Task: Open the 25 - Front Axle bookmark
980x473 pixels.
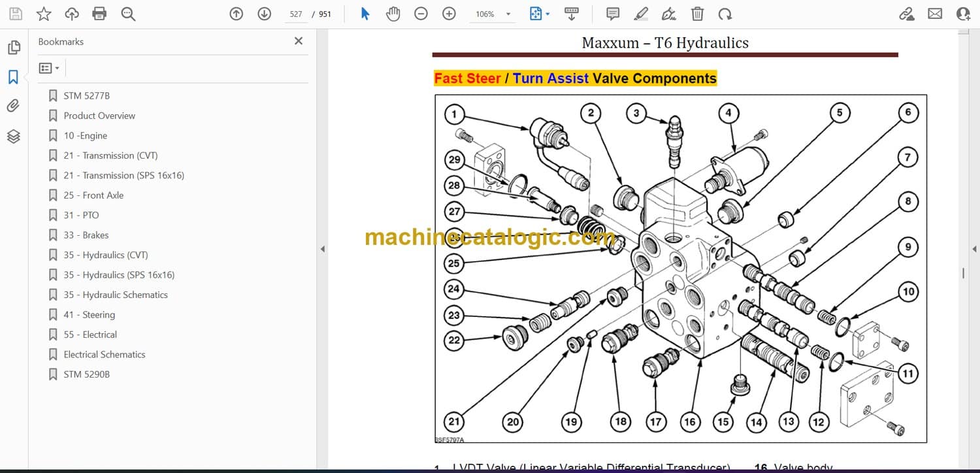Action: point(93,195)
